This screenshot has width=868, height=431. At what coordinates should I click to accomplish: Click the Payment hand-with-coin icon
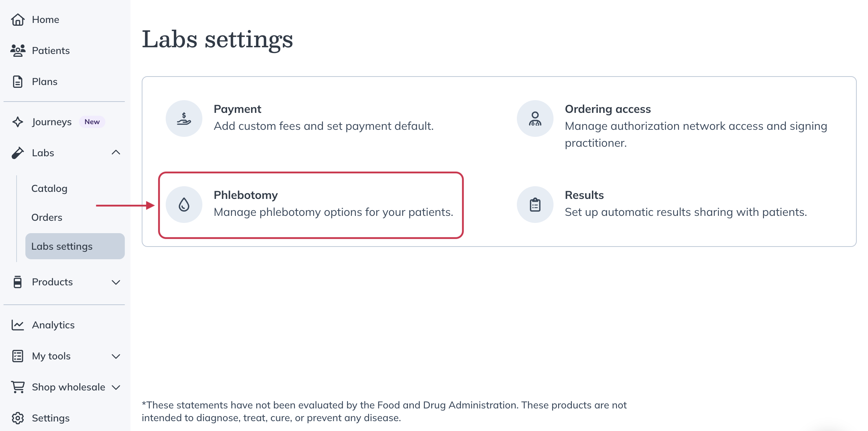[184, 118]
